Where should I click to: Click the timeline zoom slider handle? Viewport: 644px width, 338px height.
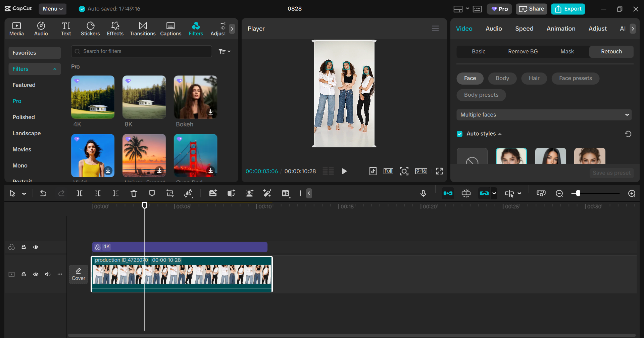click(x=578, y=193)
